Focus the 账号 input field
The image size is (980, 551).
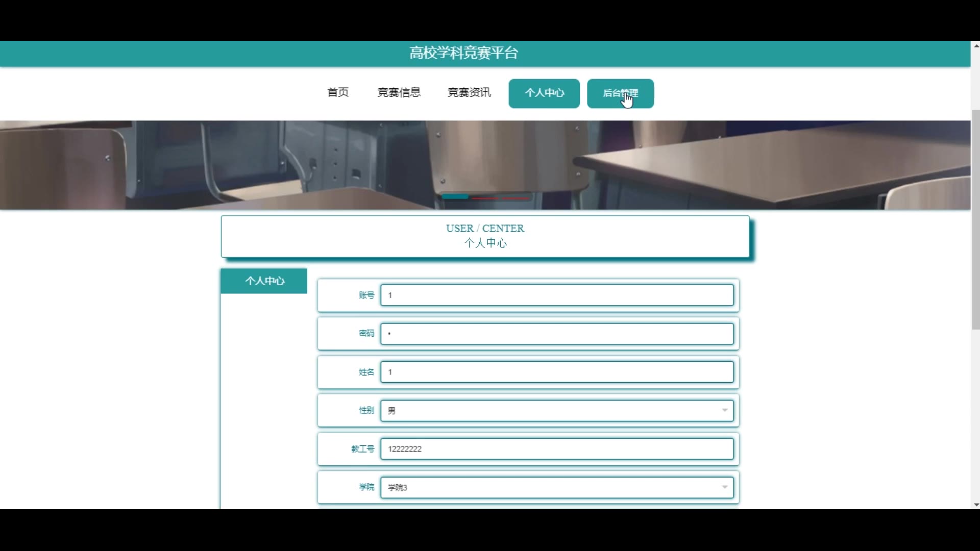pyautogui.click(x=557, y=295)
